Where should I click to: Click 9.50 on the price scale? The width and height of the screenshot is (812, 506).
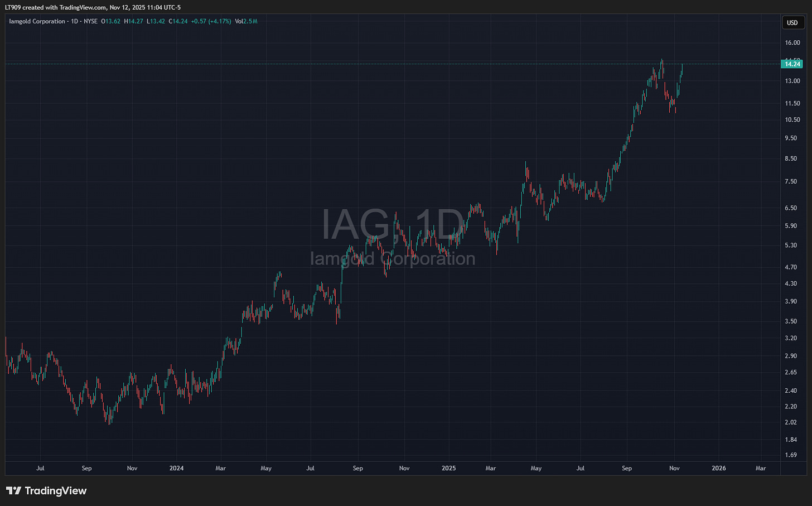(x=792, y=138)
